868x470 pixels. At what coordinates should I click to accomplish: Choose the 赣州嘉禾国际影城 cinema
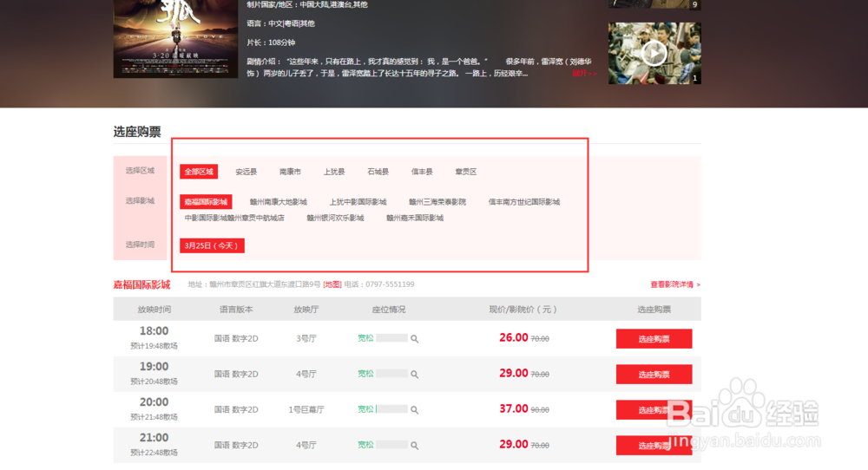coord(415,218)
